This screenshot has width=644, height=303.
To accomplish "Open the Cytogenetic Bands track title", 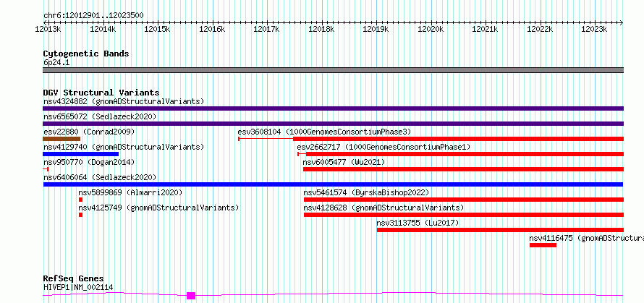I will point(86,54).
